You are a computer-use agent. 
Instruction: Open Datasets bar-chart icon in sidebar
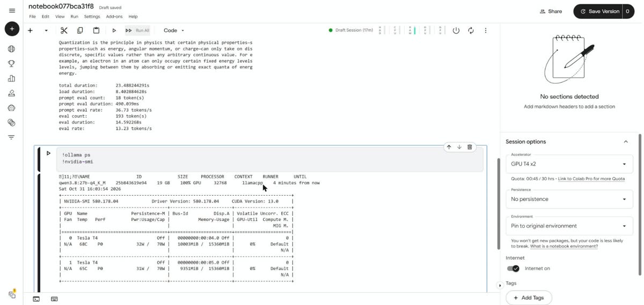click(x=11, y=79)
